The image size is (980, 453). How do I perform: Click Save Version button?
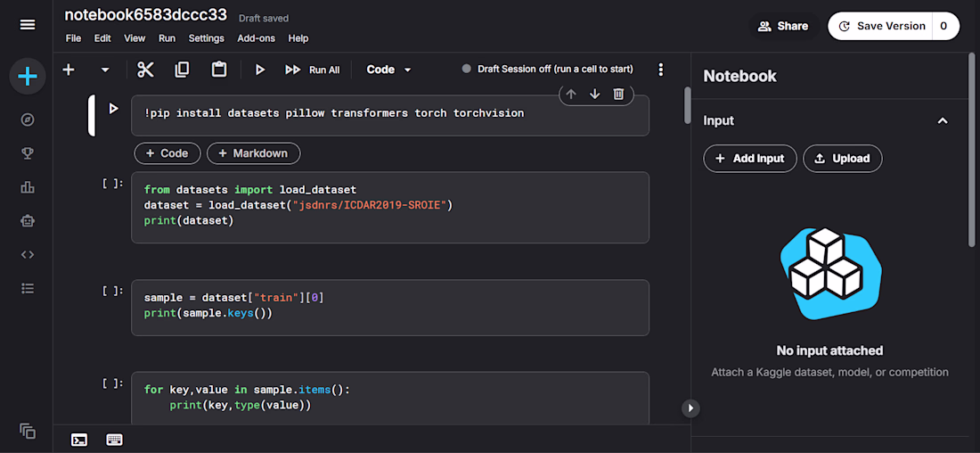(880, 26)
